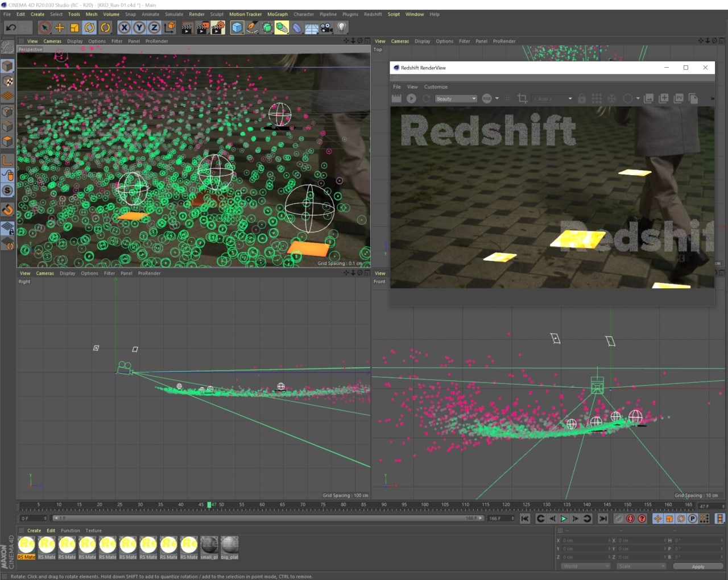Go to start of animation

525,519
